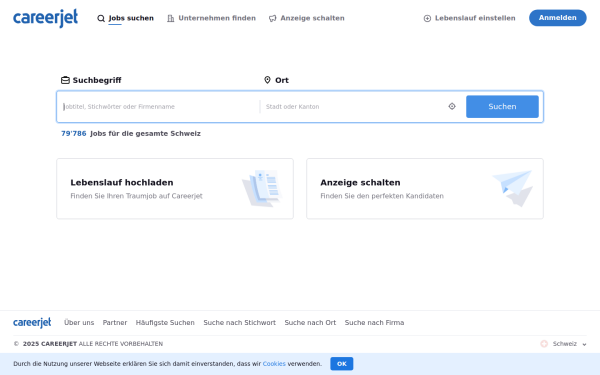Viewport: 600px width, 375px height.
Task: Open Häufigste Suchen footer link
Action: click(165, 323)
